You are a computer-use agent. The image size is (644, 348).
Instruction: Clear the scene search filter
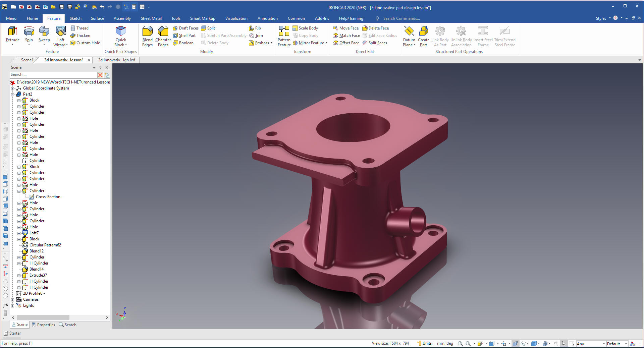click(x=100, y=75)
